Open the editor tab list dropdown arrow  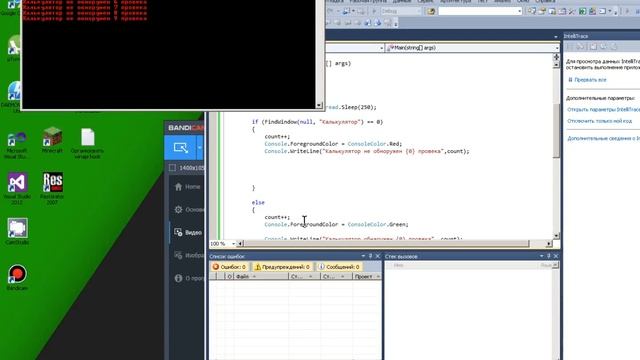(556, 37)
